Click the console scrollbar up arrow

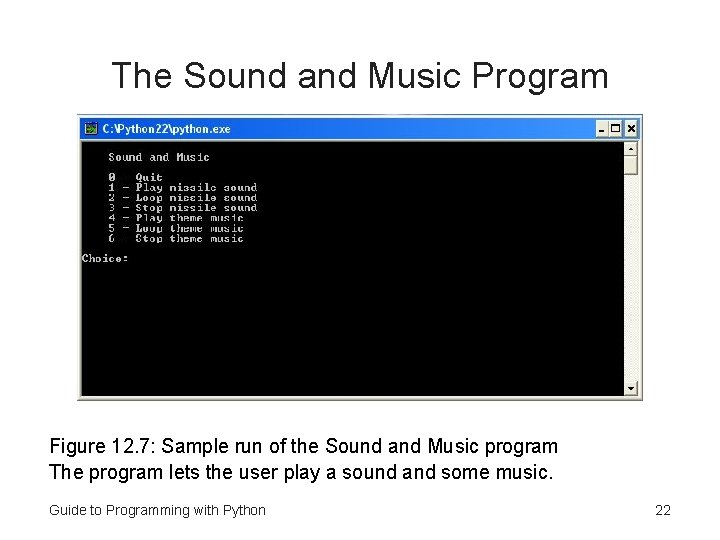(x=630, y=149)
